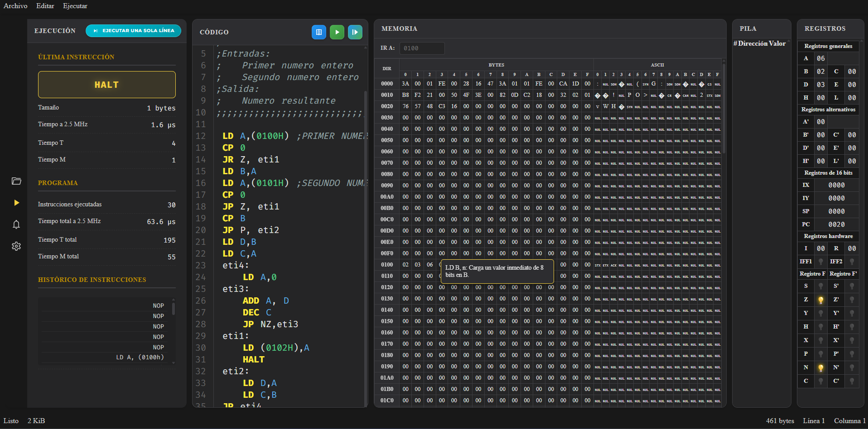Click the step icon inside the single-line execution button

point(96,31)
